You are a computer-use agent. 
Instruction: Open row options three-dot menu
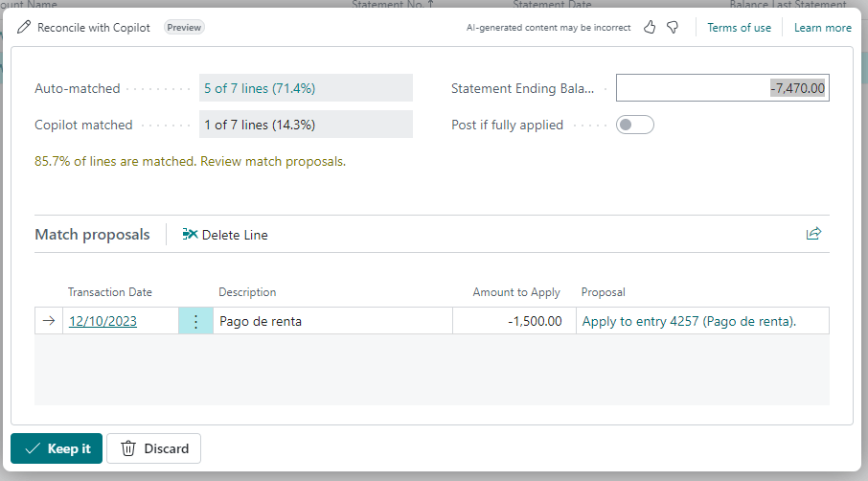(x=196, y=322)
